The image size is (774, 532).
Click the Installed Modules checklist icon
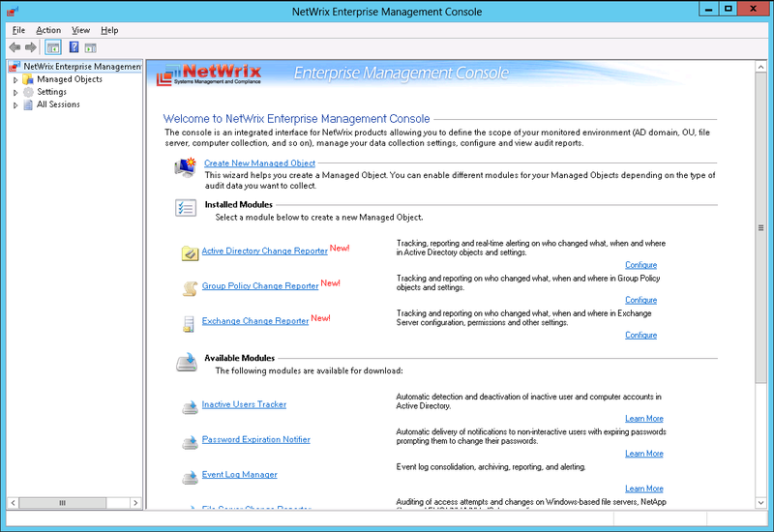pos(186,208)
